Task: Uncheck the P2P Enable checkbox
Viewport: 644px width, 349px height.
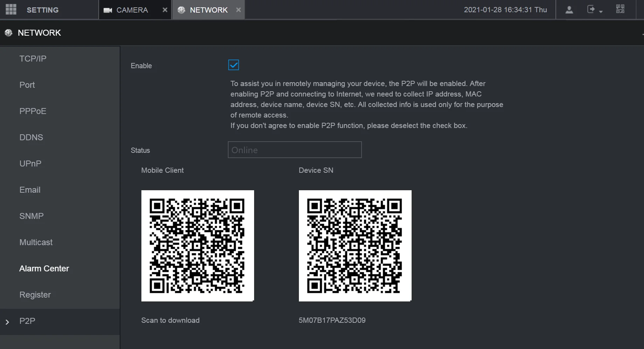Action: pos(233,65)
